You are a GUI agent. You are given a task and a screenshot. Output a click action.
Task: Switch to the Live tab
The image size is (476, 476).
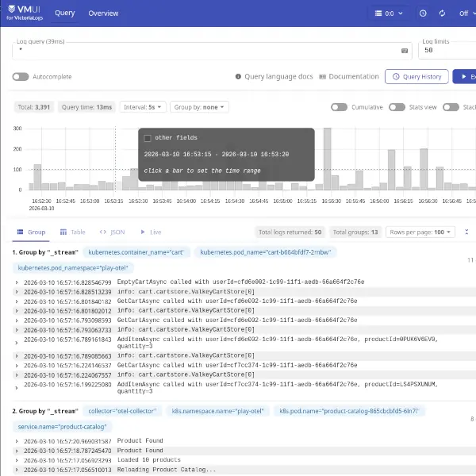point(151,232)
